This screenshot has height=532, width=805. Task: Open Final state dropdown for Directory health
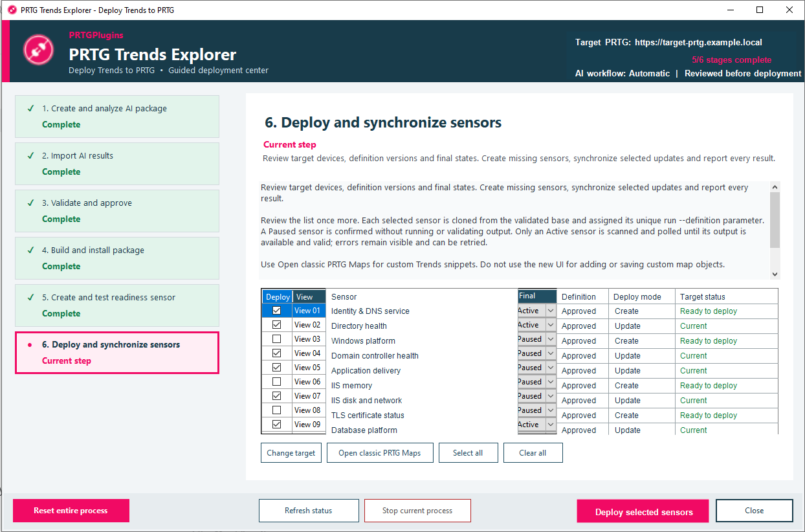pyautogui.click(x=551, y=325)
